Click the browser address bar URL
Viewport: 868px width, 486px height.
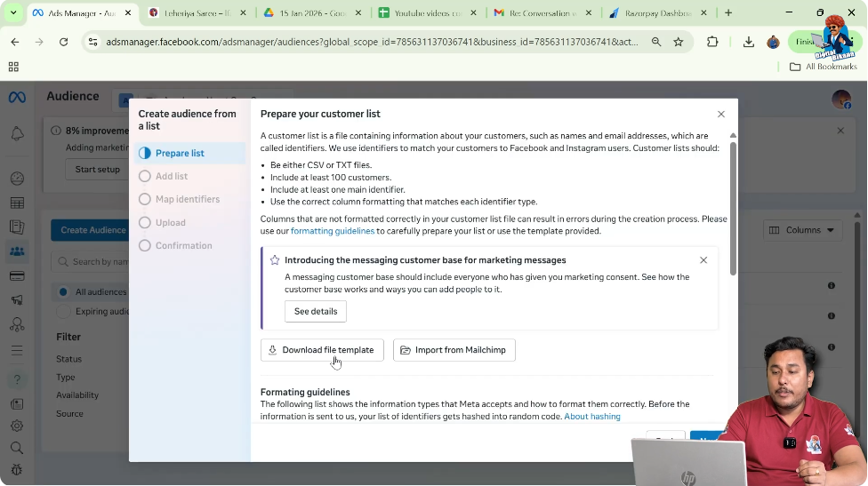click(x=372, y=42)
